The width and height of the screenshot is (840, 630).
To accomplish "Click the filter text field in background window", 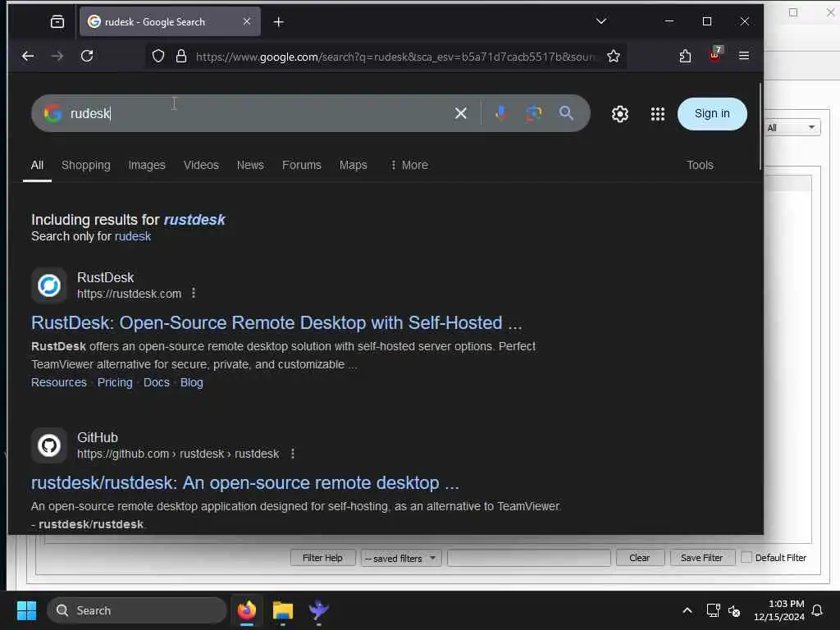I will point(529,558).
